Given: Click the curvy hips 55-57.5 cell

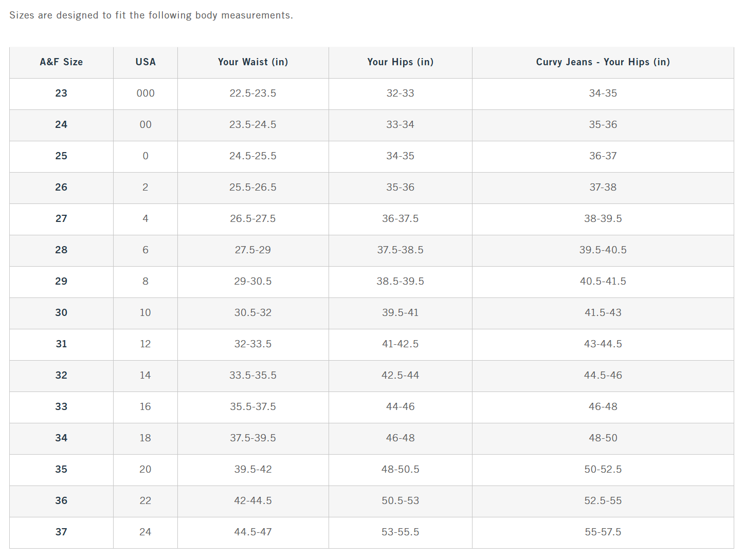Looking at the screenshot, I should click(603, 532).
